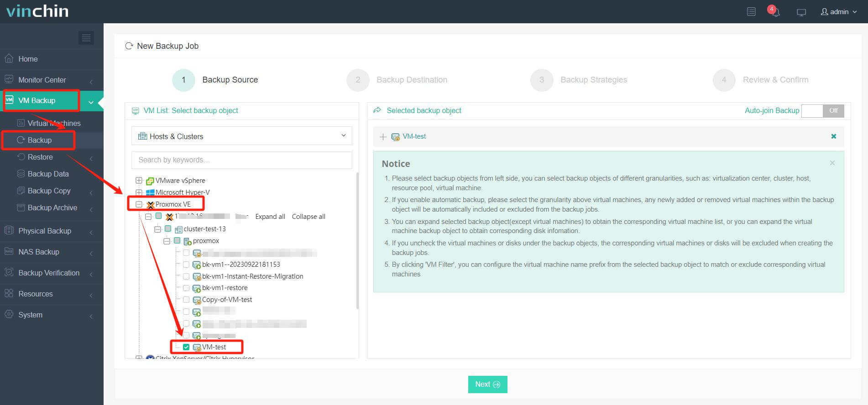Close the Notice panel
Viewport: 868px width, 405px height.
click(832, 163)
